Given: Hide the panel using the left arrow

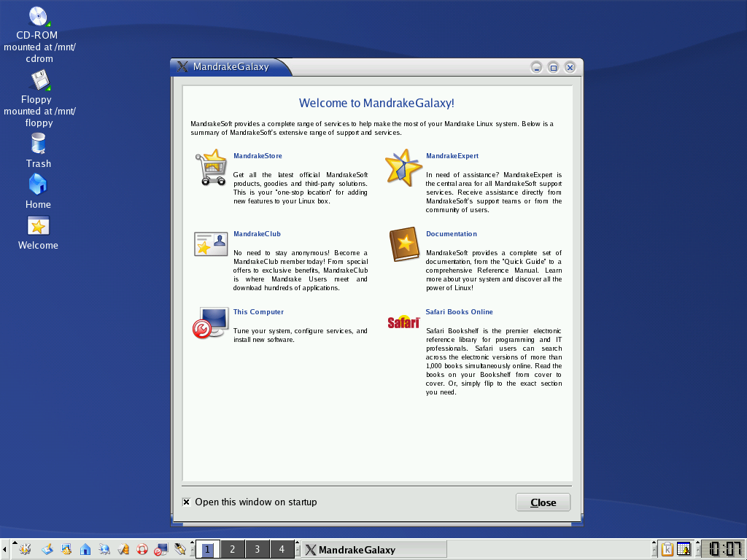Looking at the screenshot, I should coord(4,550).
